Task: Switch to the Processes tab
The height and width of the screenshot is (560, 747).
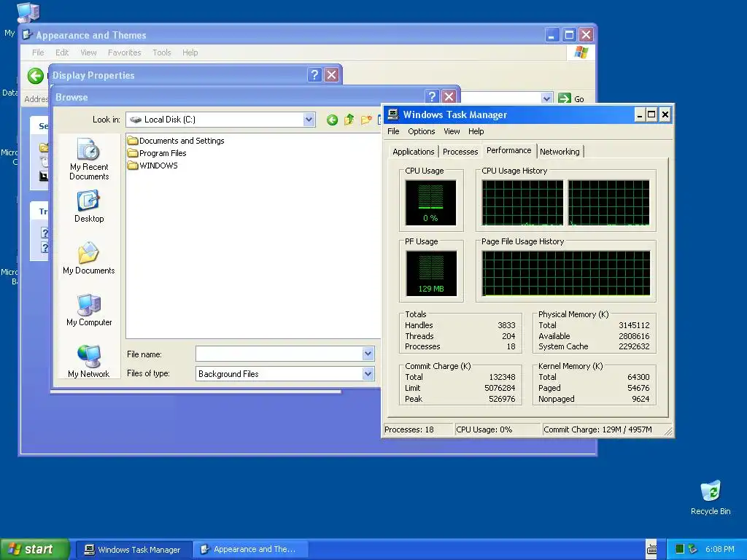Action: (x=460, y=152)
